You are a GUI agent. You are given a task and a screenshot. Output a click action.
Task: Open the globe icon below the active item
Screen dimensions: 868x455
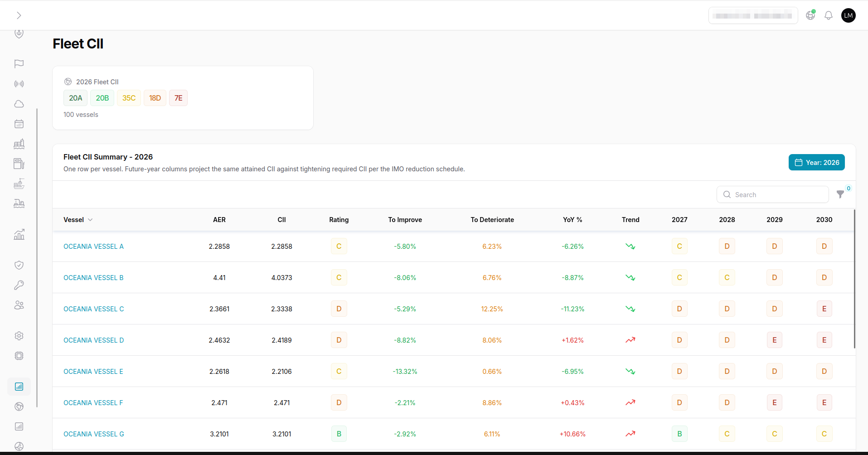[19, 407]
